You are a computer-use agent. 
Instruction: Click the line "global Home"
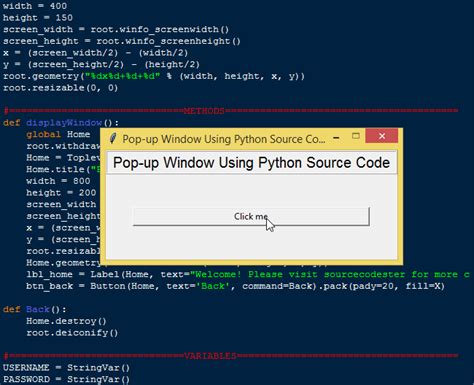point(58,134)
